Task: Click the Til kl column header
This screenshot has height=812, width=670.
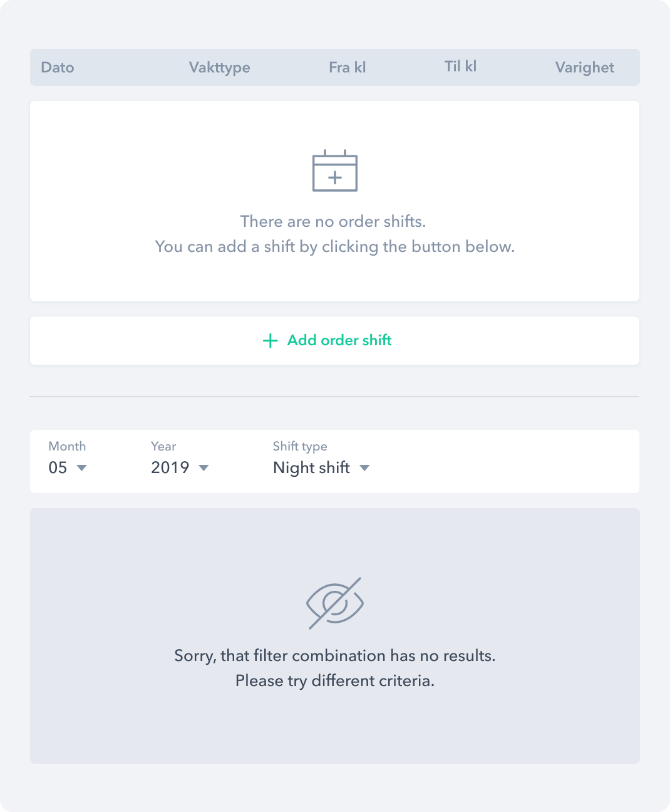Action: pos(460,66)
